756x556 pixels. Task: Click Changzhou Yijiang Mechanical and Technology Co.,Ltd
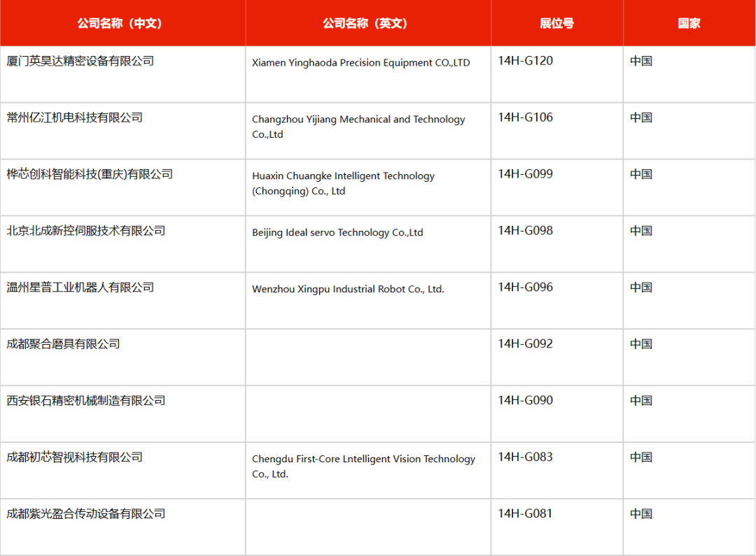(x=358, y=127)
